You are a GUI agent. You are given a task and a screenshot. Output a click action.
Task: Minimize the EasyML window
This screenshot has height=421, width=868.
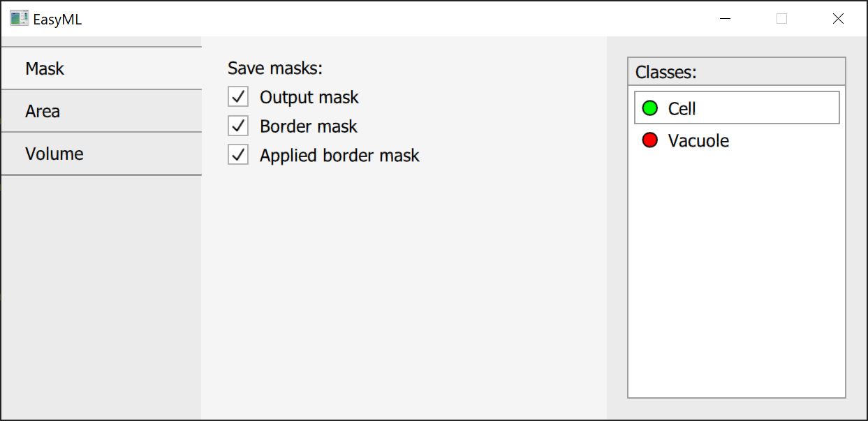point(726,19)
